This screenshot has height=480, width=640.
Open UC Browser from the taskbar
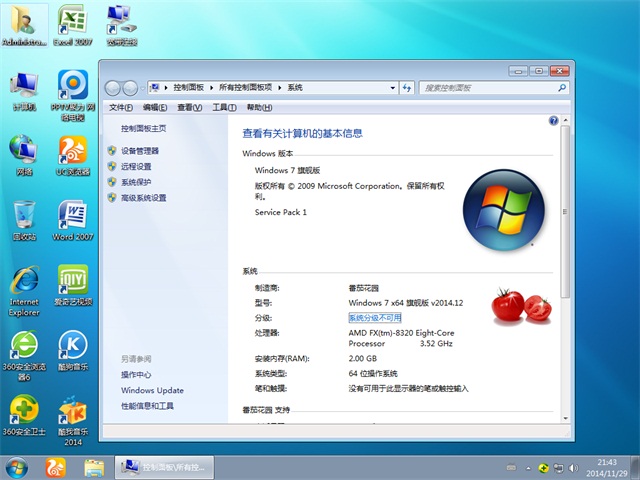coord(56,468)
